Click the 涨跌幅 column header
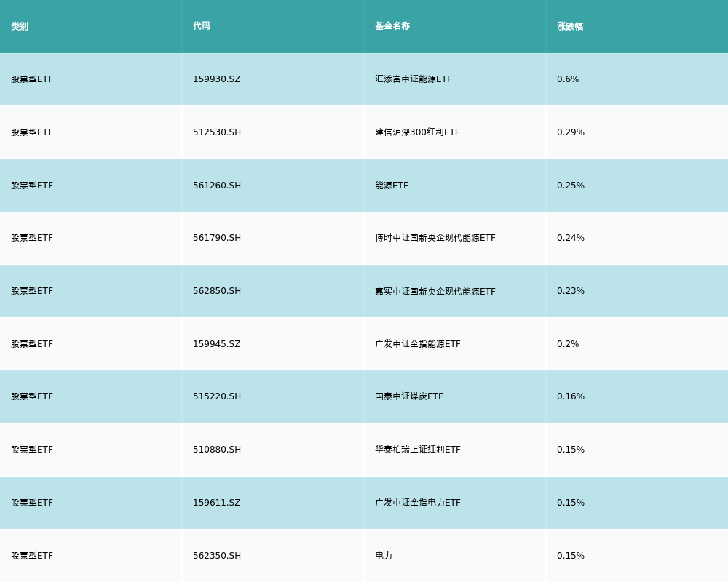This screenshot has width=728, height=582. click(x=570, y=26)
